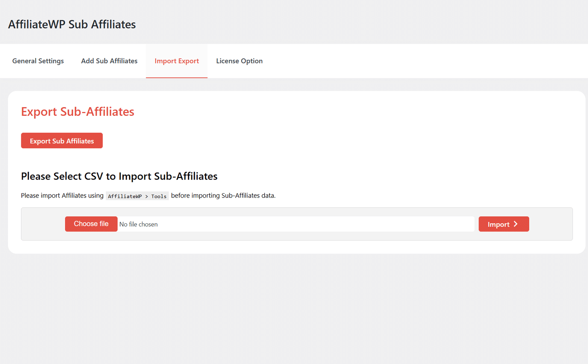Open the License Option tab
The width and height of the screenshot is (588, 364).
pyautogui.click(x=239, y=61)
